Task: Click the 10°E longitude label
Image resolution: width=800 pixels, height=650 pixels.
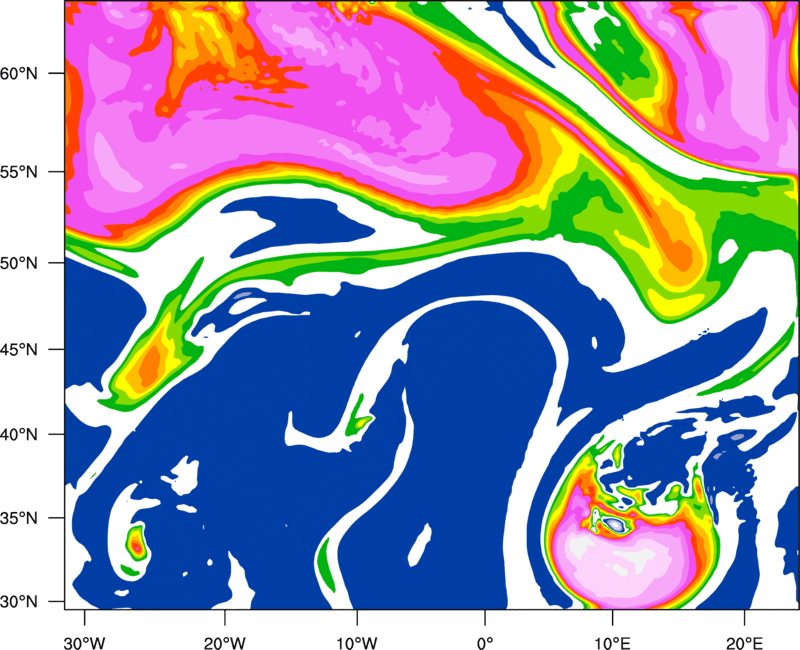Action: 612,643
